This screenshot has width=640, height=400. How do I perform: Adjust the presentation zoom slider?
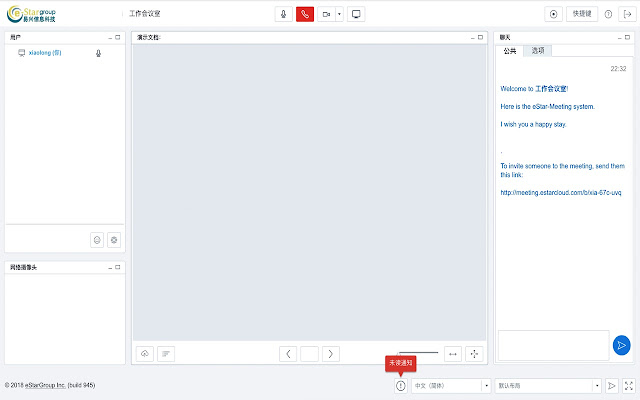pos(418,353)
